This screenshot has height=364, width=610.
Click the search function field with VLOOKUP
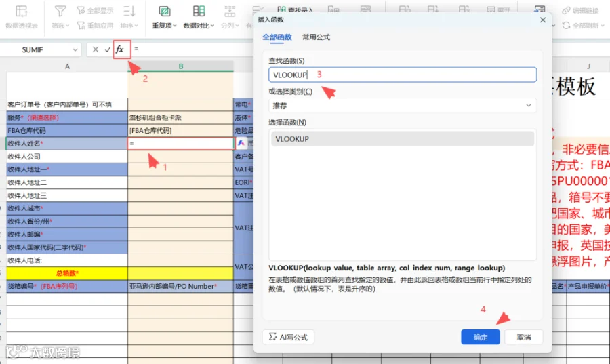403,75
